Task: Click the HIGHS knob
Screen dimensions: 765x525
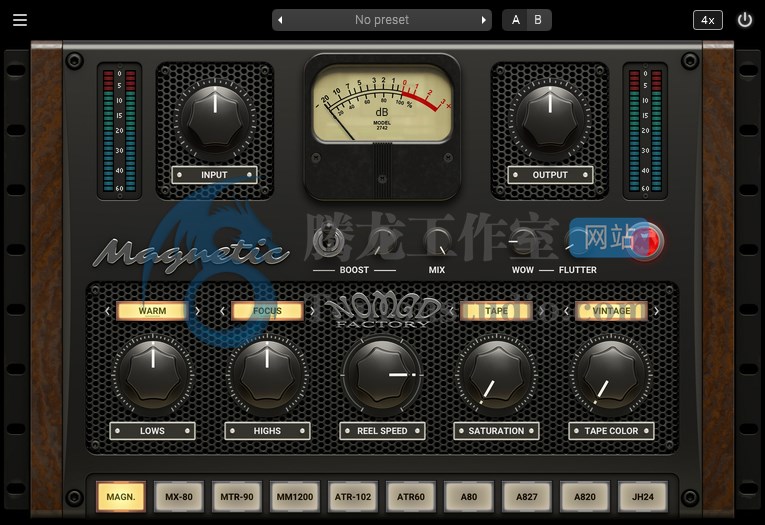Action: (x=267, y=375)
